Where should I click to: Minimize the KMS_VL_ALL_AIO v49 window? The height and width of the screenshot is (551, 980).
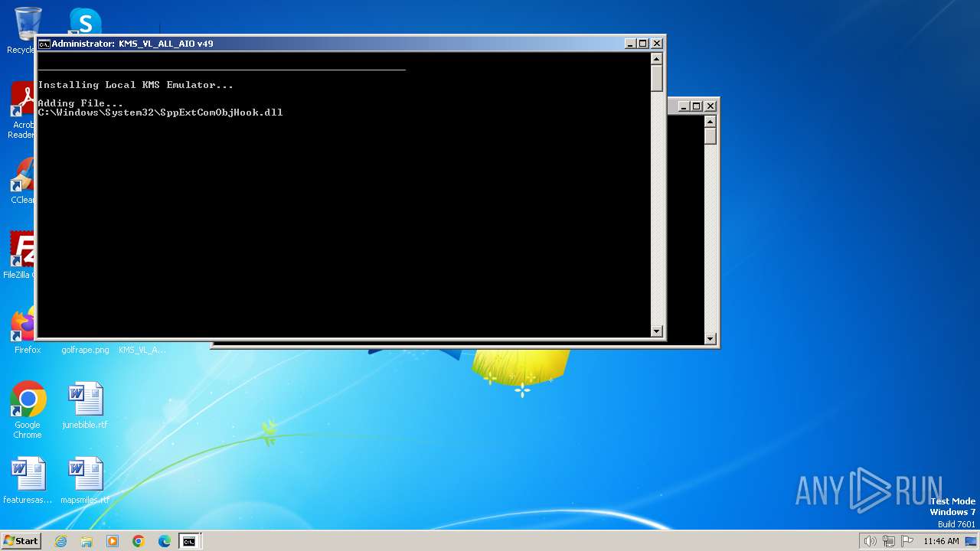click(x=630, y=44)
